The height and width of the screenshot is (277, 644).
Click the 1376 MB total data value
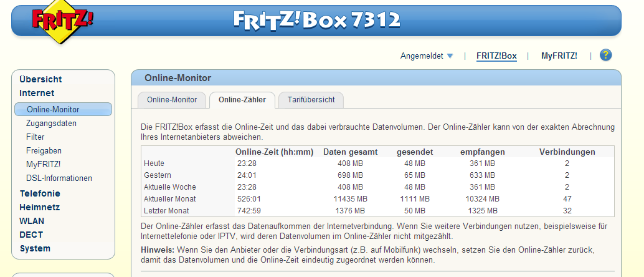point(351,211)
